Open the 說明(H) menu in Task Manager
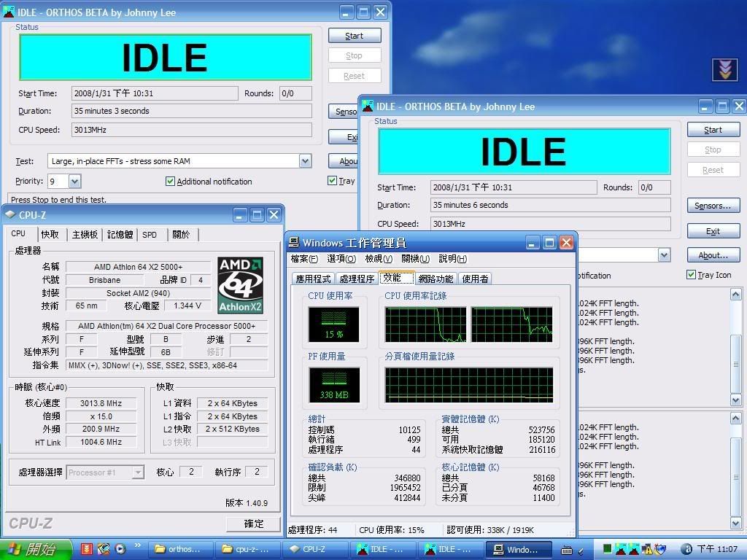Image resolution: width=747 pixels, height=560 pixels. coord(452,259)
